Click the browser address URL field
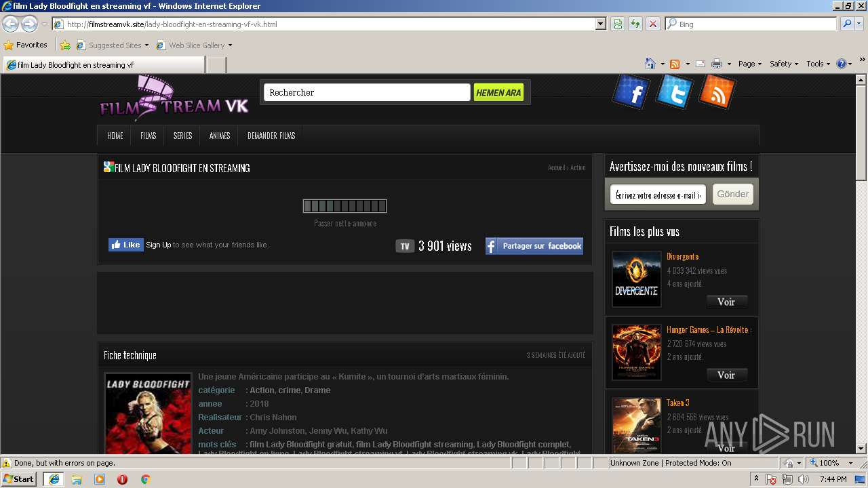868x488 pixels. coord(330,24)
